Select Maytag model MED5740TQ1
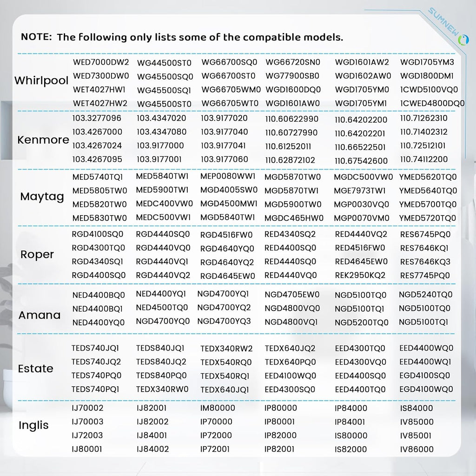The image size is (476, 476). [x=98, y=177]
